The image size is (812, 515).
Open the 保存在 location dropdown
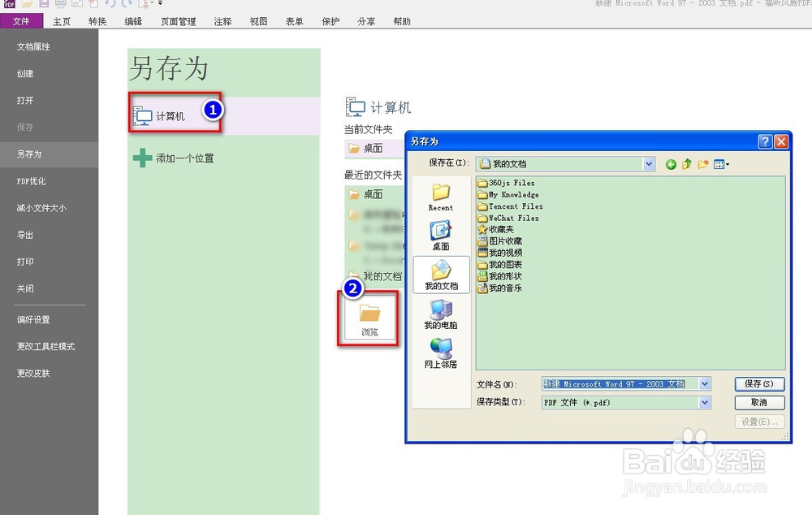(x=649, y=163)
